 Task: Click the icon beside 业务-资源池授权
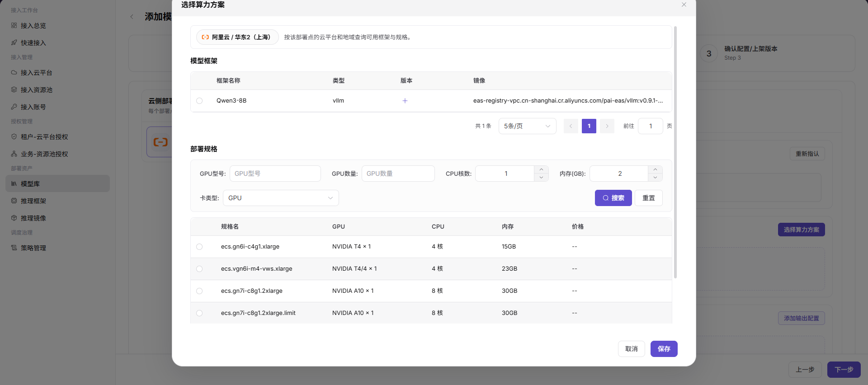[14, 154]
